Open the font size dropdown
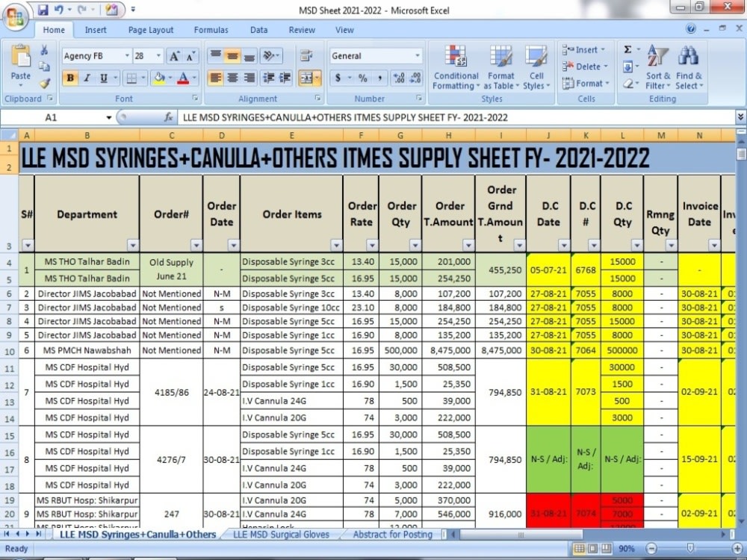This screenshot has height=560, width=747. pos(158,56)
